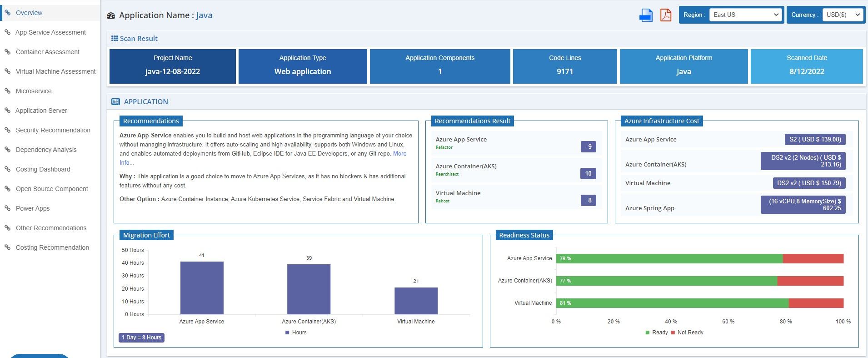Click the Project Name java-12-08-2022 tile
The width and height of the screenshot is (868, 358).
click(173, 66)
